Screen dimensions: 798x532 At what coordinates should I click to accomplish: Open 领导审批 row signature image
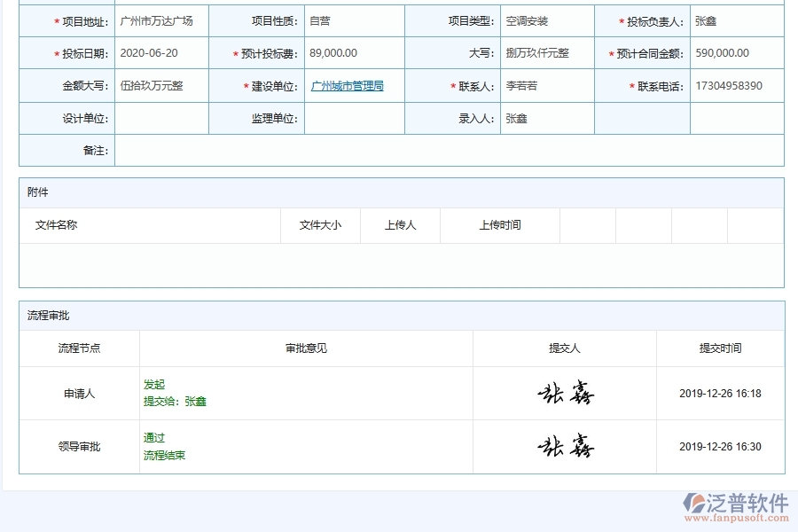pyautogui.click(x=563, y=446)
